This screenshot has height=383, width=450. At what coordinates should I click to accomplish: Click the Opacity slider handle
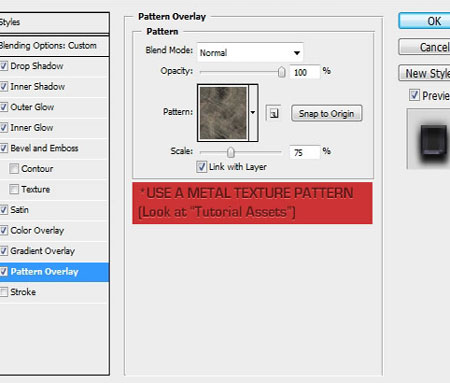(x=282, y=72)
